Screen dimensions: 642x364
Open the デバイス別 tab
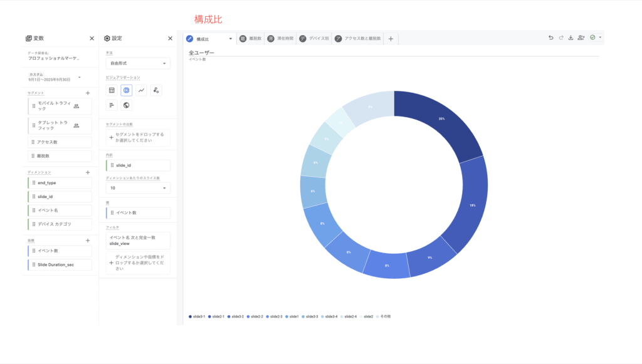314,39
